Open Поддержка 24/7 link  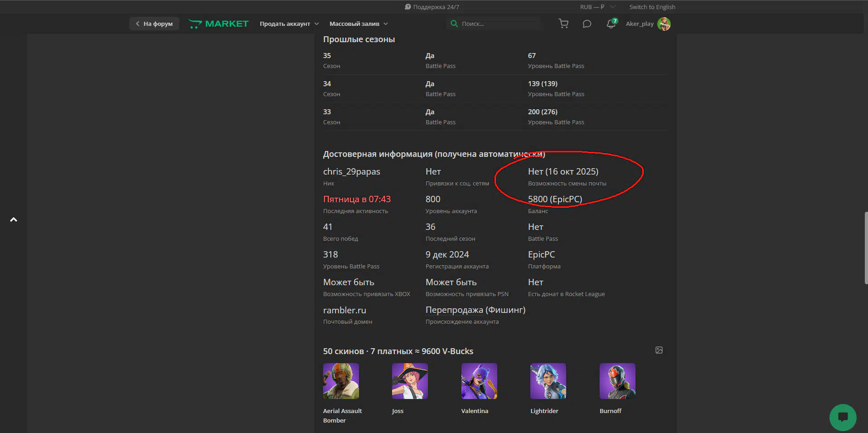coord(436,7)
